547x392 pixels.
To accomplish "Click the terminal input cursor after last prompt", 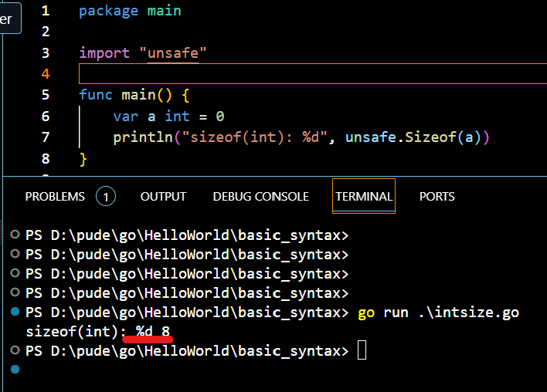I will click(x=362, y=351).
